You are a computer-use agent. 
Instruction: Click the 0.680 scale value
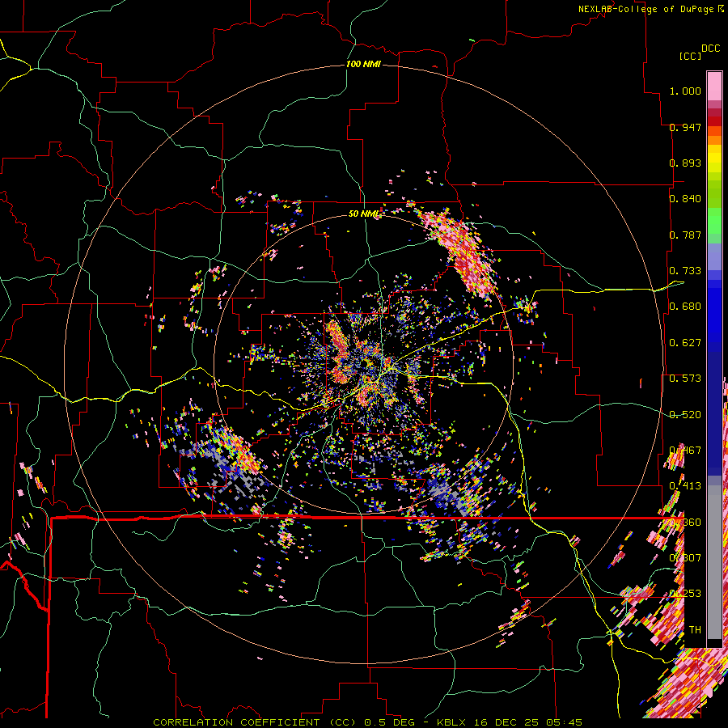point(685,307)
